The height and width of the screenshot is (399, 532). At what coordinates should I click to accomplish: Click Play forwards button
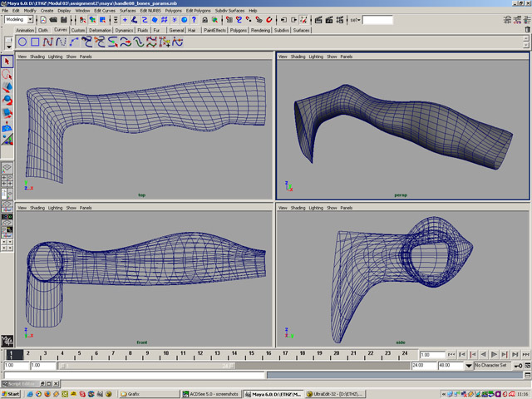point(495,355)
